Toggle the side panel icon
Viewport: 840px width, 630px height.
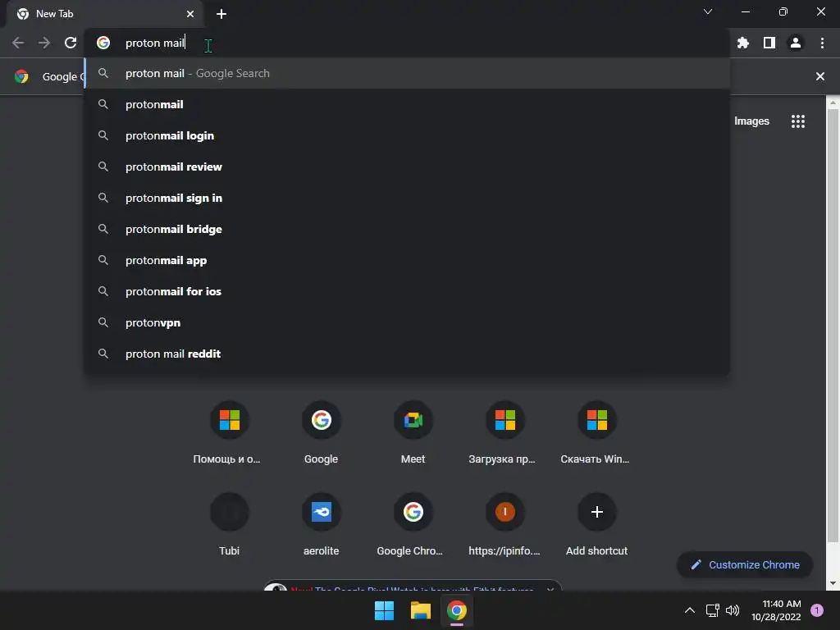coord(769,43)
